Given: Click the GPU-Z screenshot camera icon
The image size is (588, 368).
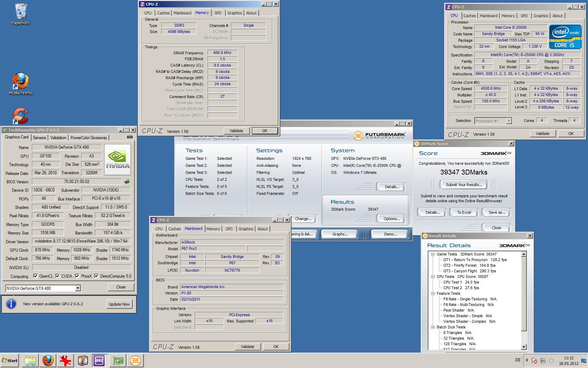Looking at the screenshot, I should click(x=130, y=137).
